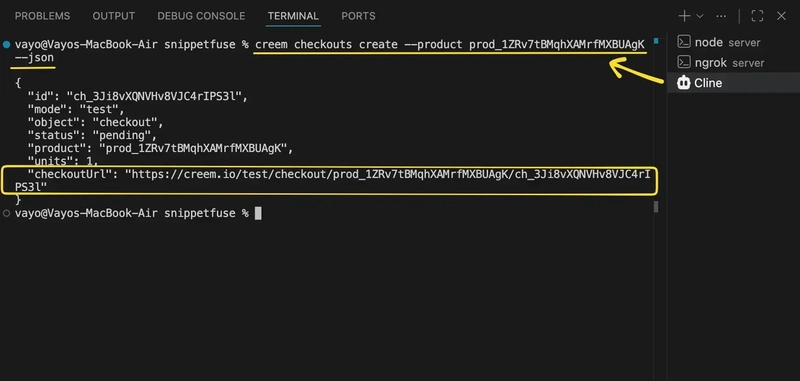Close the terminal panel
This screenshot has width=800, height=381.
click(x=781, y=16)
